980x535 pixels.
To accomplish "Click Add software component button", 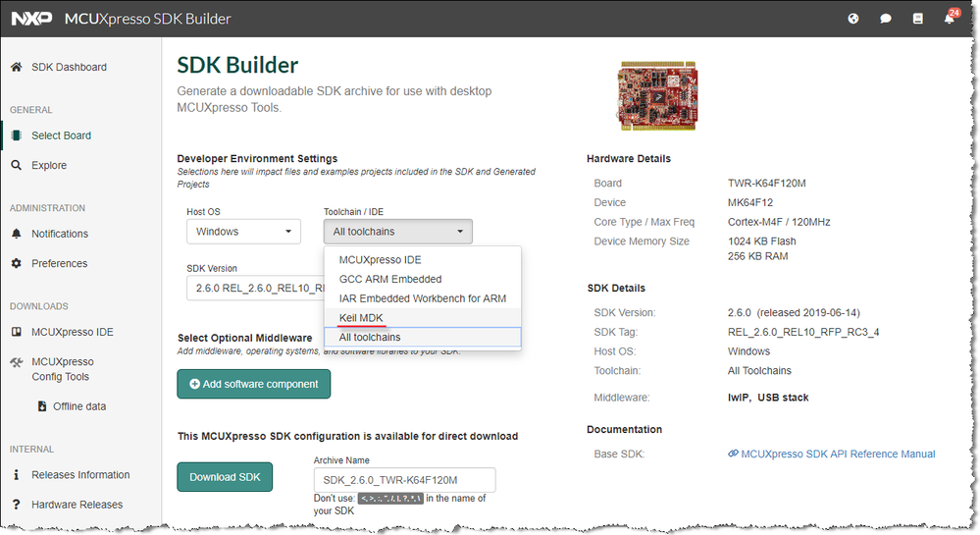I will coord(254,384).
